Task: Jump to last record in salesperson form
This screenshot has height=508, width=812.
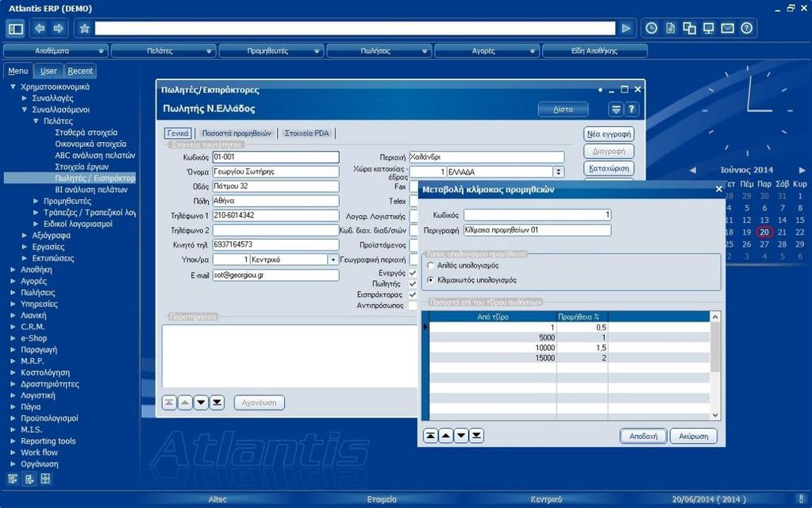Action: pos(217,402)
